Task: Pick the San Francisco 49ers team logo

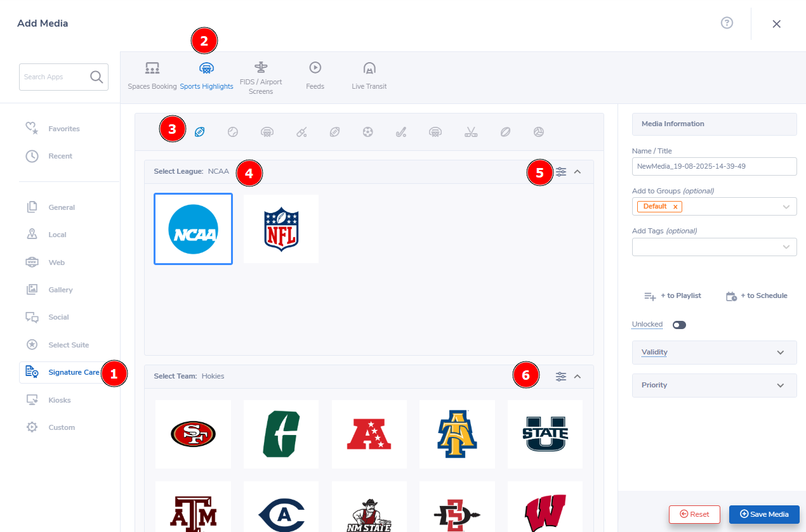Action: coord(193,434)
